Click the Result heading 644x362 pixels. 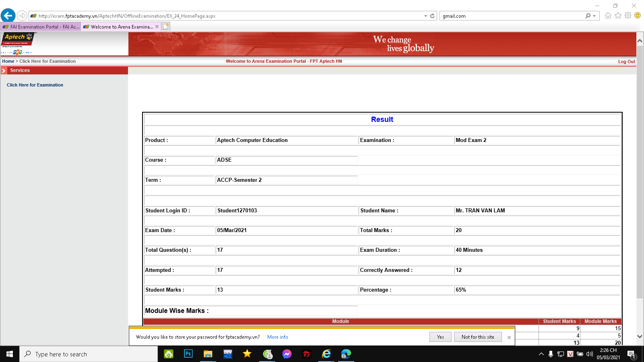point(382,119)
